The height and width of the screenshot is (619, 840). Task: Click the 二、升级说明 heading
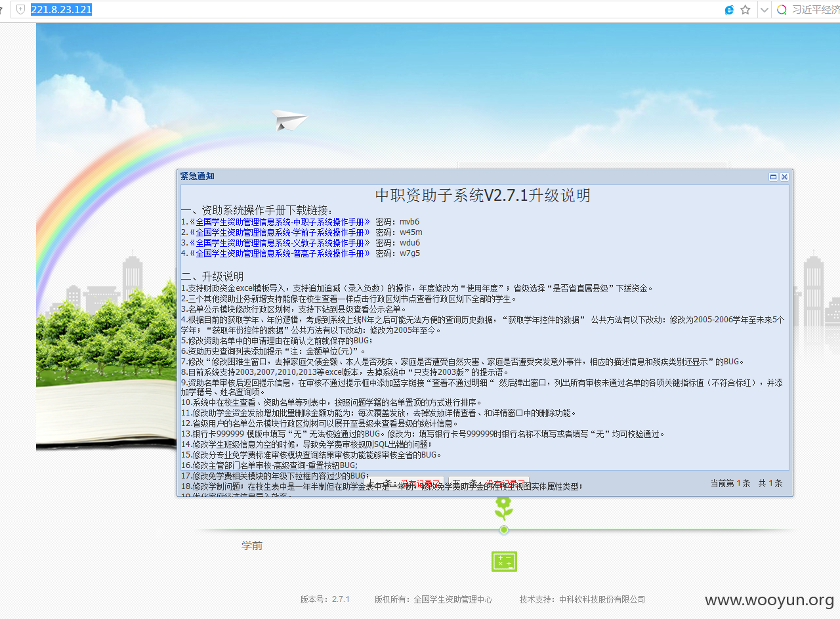[213, 276]
